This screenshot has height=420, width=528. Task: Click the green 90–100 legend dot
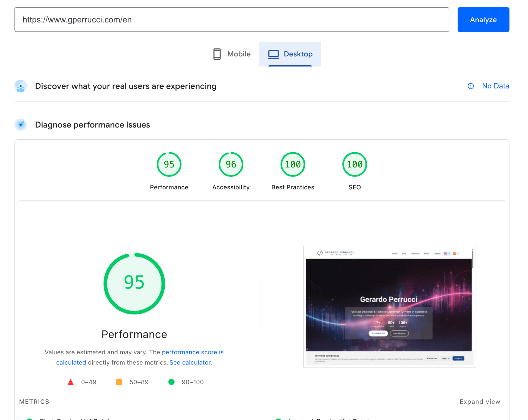tap(172, 382)
